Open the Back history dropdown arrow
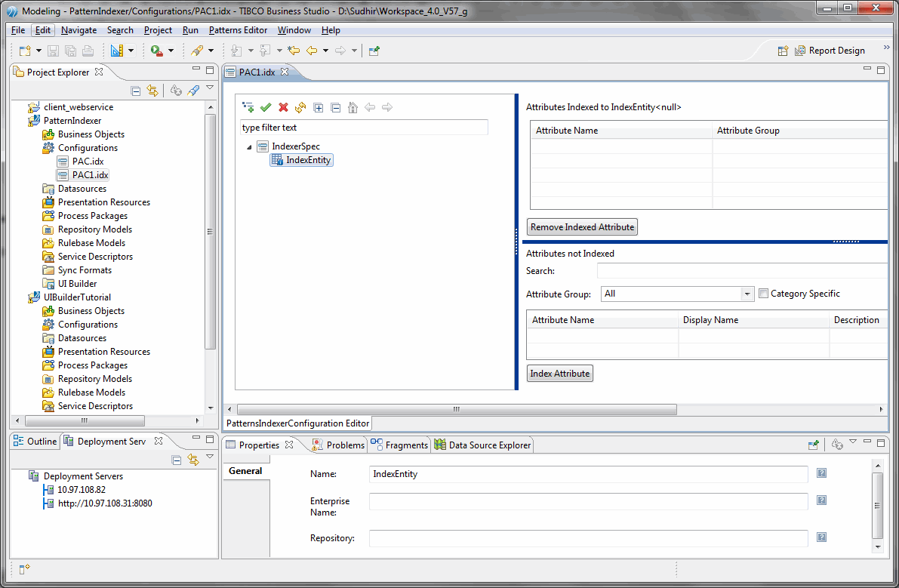Image resolution: width=899 pixels, height=588 pixels. (x=325, y=51)
